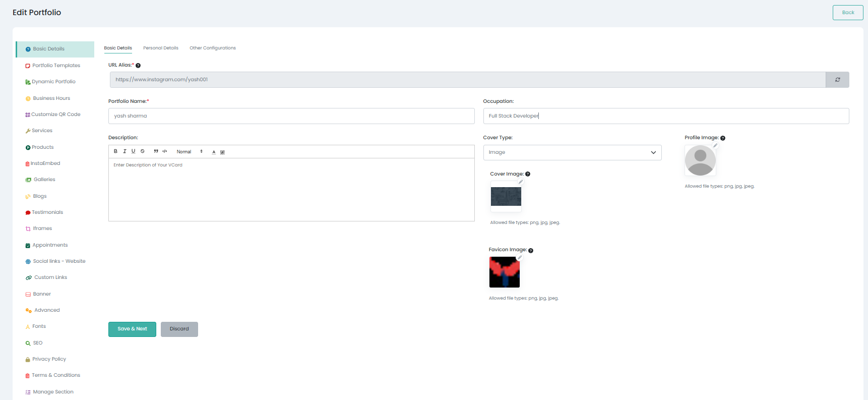The image size is (868, 400).
Task: Select the profile image avatar thumbnail
Action: pyautogui.click(x=700, y=160)
